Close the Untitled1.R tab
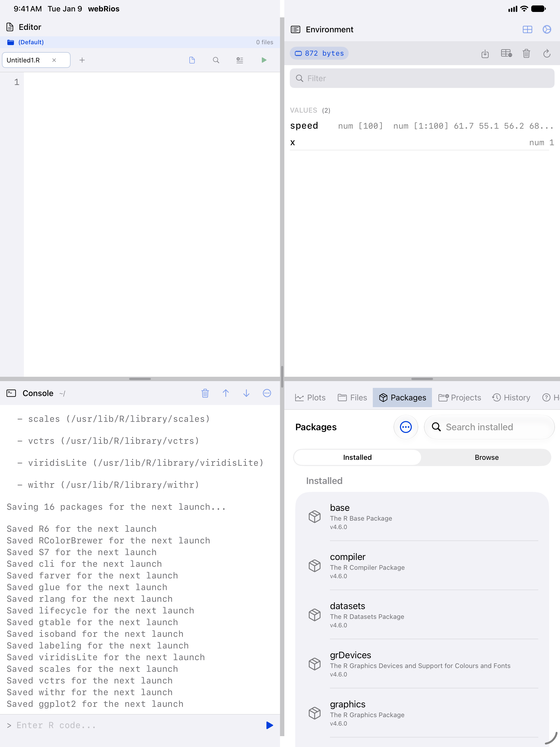The height and width of the screenshot is (747, 560). coord(54,60)
